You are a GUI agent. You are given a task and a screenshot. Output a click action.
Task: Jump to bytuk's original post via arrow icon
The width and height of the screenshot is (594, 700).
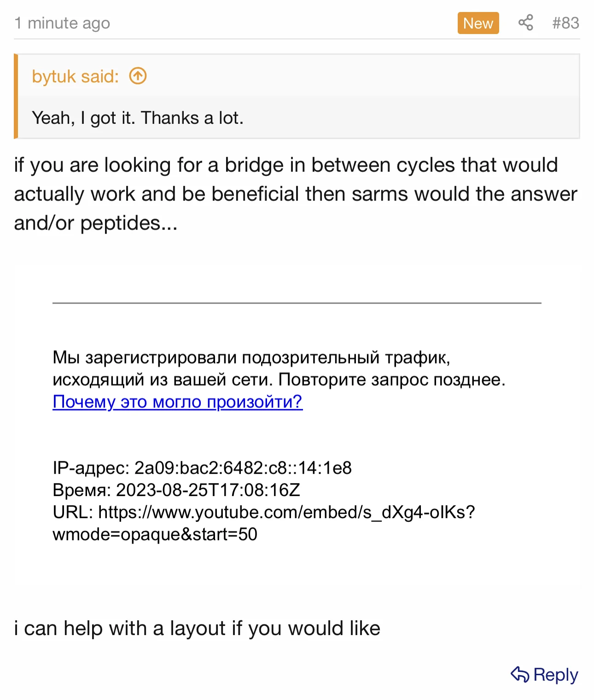pos(138,76)
